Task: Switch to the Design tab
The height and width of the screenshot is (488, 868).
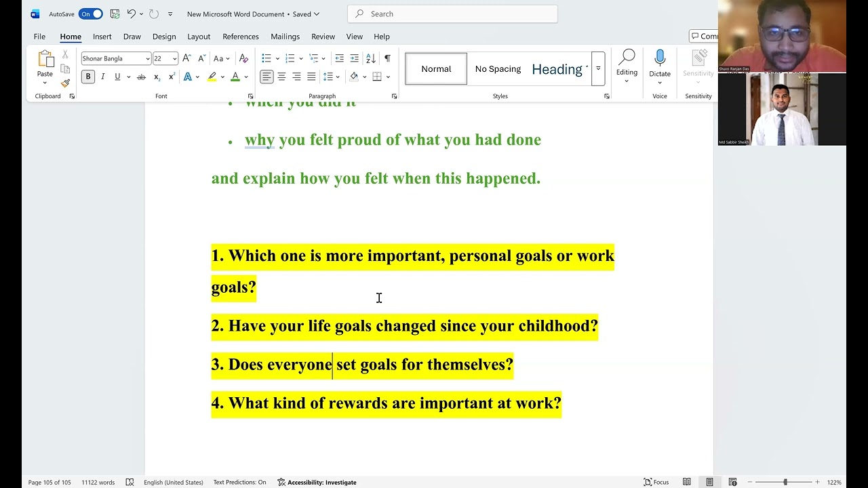Action: pyautogui.click(x=164, y=37)
